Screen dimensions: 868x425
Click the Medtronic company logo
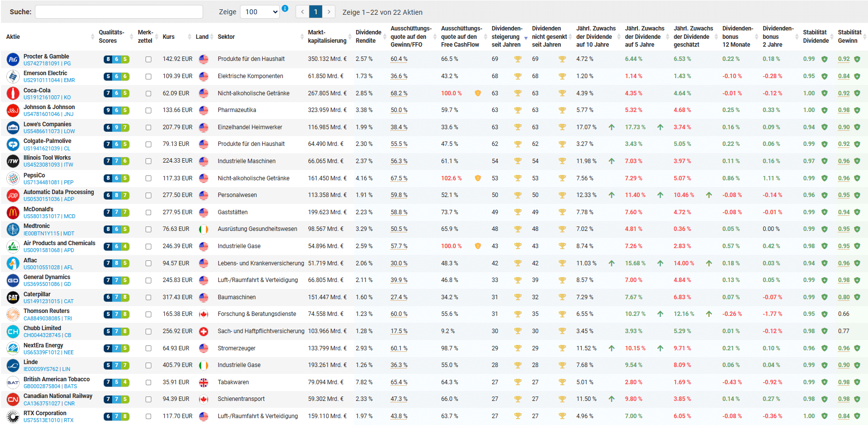pos(13,229)
